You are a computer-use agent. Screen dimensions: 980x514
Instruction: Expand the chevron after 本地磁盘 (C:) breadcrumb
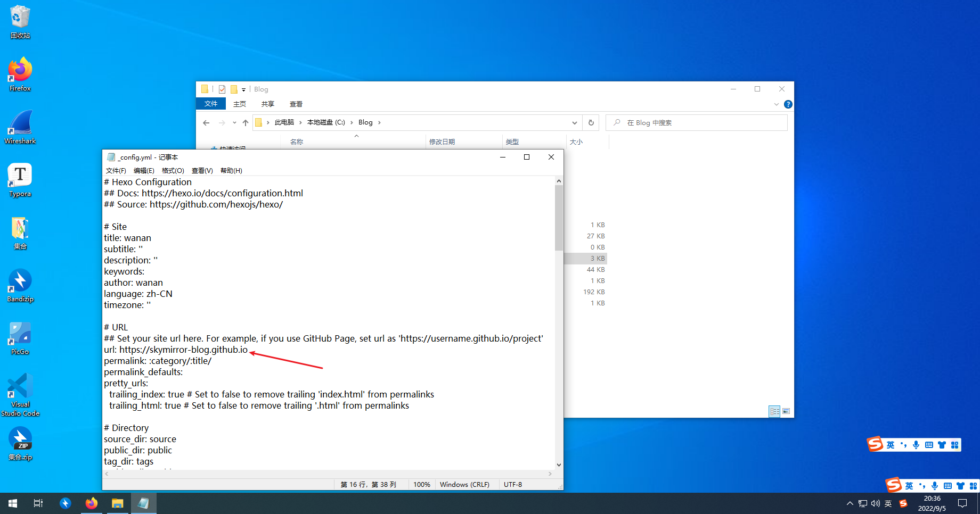coord(352,122)
